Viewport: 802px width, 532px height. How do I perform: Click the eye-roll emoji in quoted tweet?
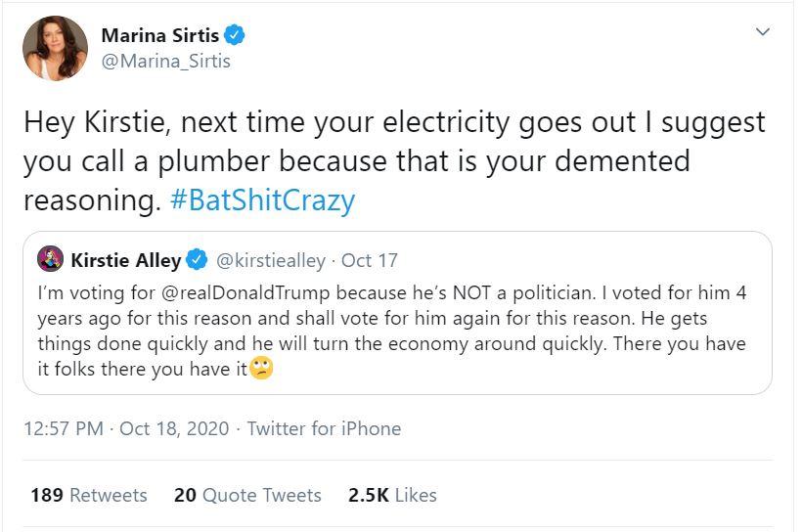260,369
